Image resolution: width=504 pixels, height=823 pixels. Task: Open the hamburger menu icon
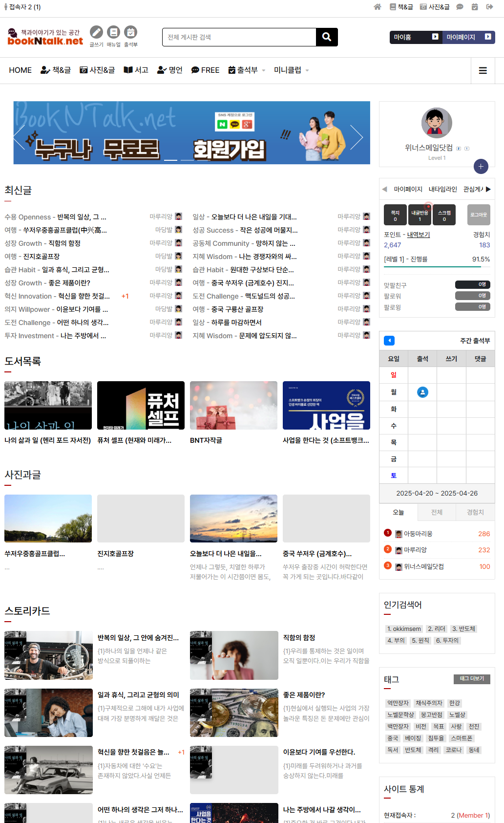(483, 70)
